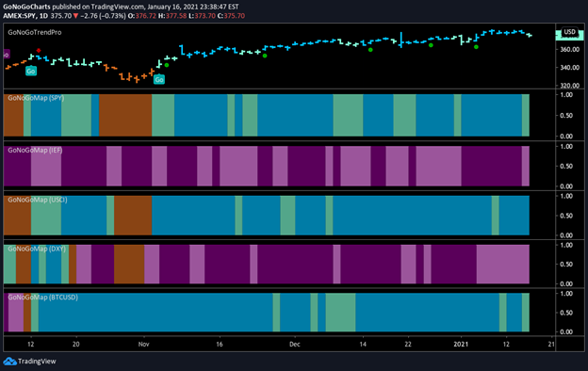Click the 340.00 price axis label
This screenshot has height=371, width=588.
coord(569,68)
